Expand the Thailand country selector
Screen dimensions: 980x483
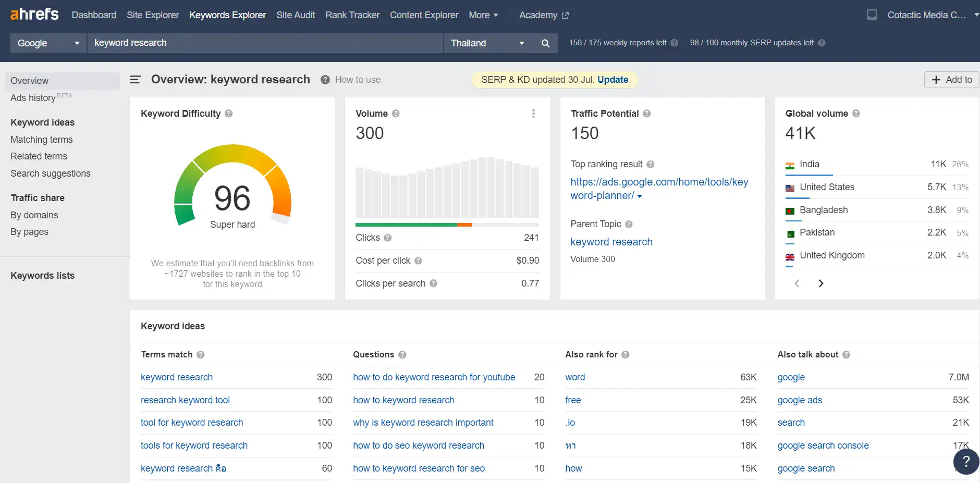pos(487,43)
